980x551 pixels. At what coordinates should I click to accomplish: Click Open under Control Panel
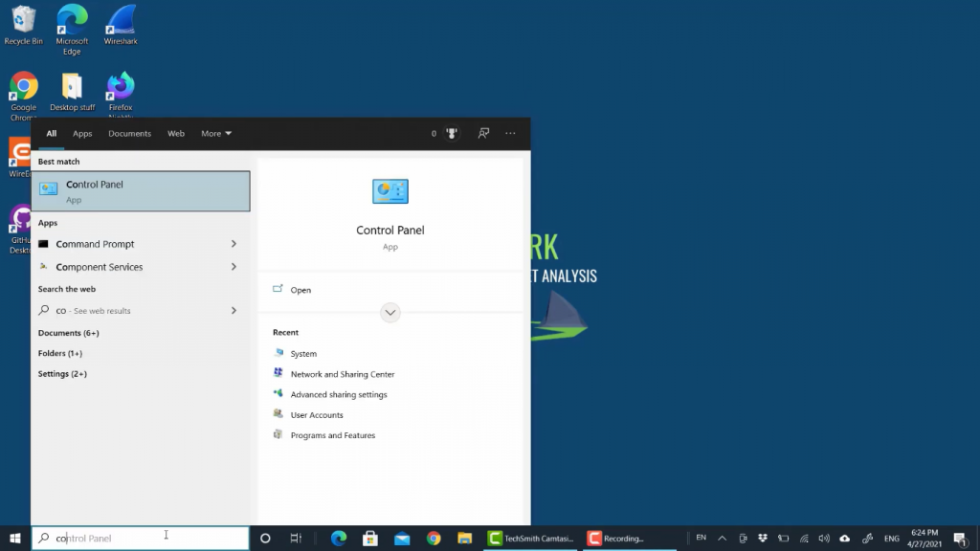pyautogui.click(x=301, y=290)
